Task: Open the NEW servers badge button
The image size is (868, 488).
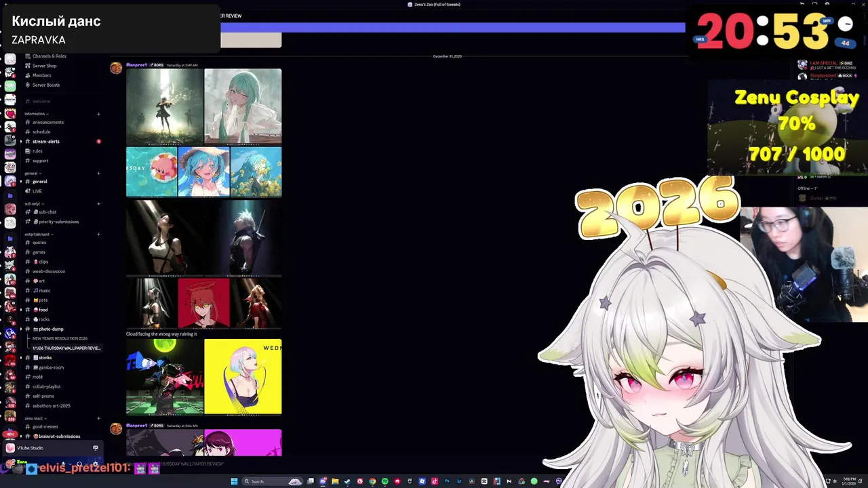Action: (x=9, y=434)
